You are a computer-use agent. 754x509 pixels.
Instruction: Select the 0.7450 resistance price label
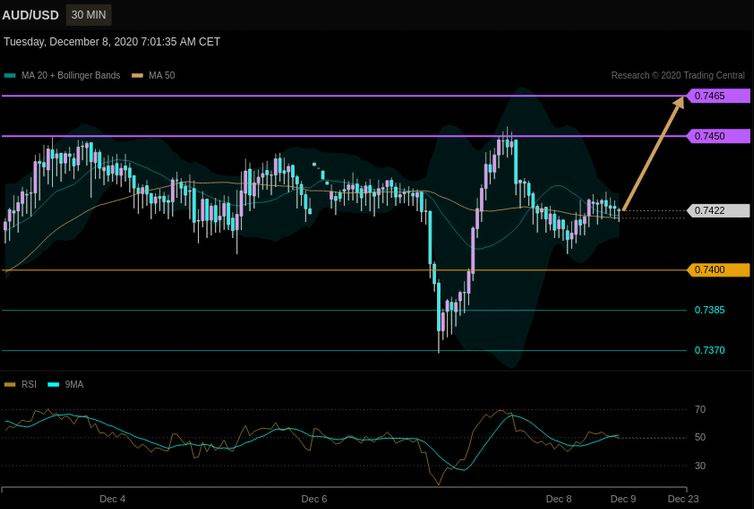(718, 136)
